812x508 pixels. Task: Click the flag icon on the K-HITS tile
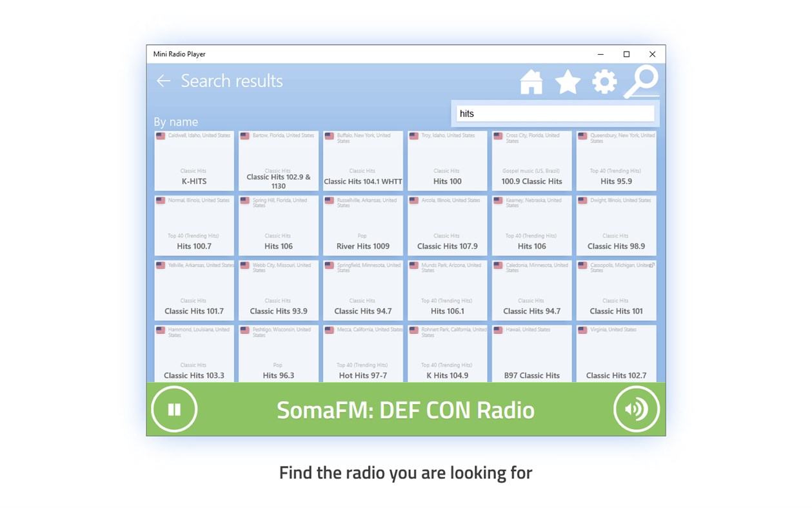pos(161,136)
